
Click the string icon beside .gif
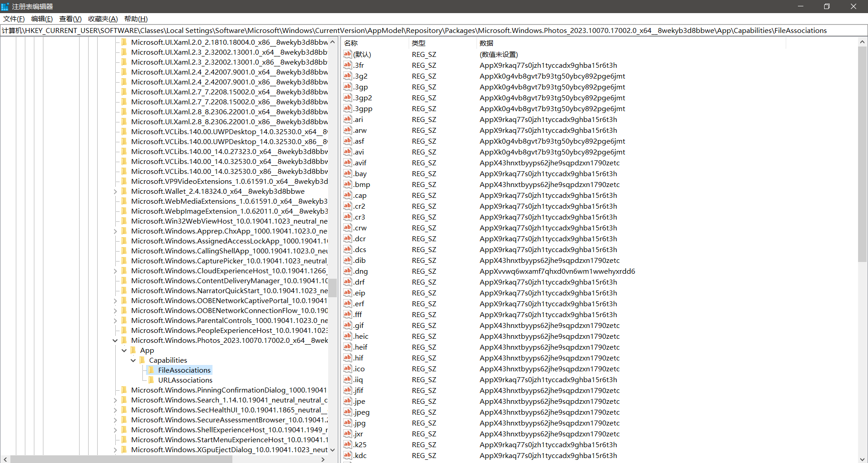347,325
